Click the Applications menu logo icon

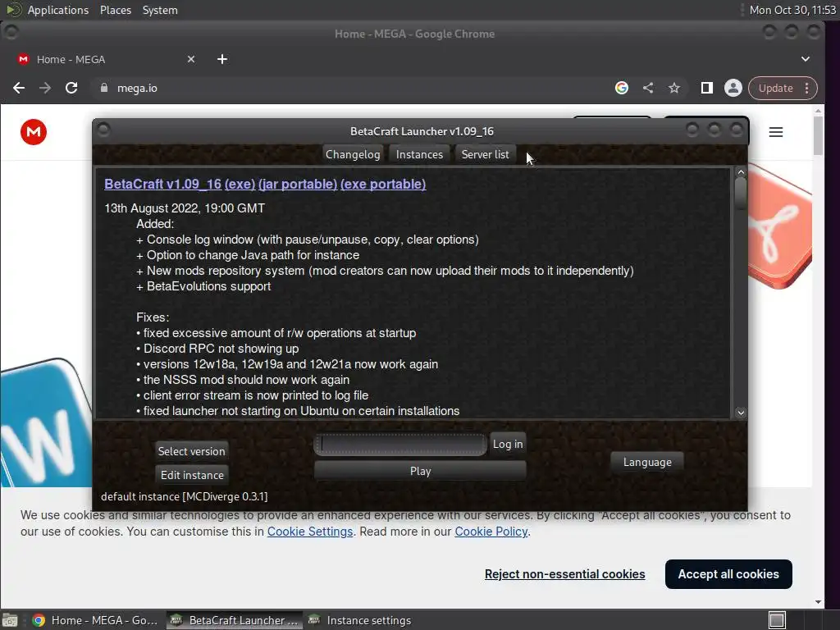click(x=13, y=10)
